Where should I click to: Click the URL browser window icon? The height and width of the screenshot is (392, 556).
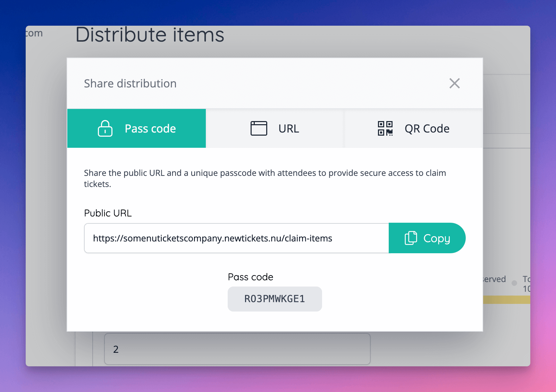[x=259, y=128]
